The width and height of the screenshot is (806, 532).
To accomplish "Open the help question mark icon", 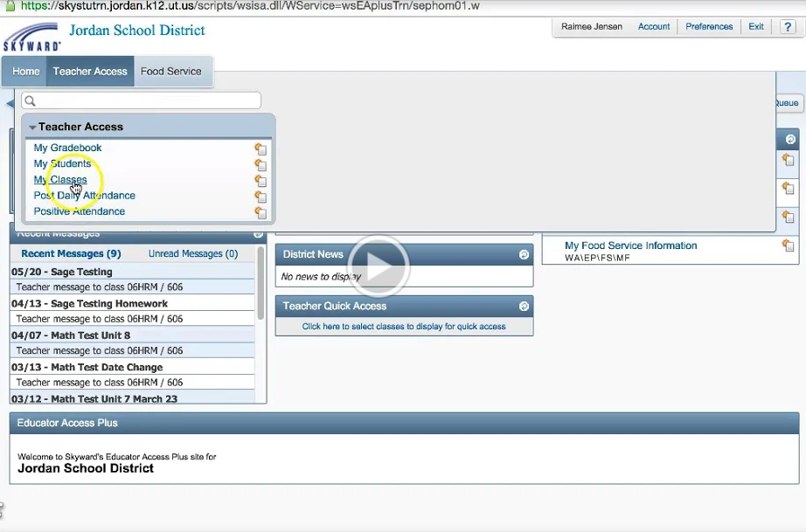I will point(789,26).
